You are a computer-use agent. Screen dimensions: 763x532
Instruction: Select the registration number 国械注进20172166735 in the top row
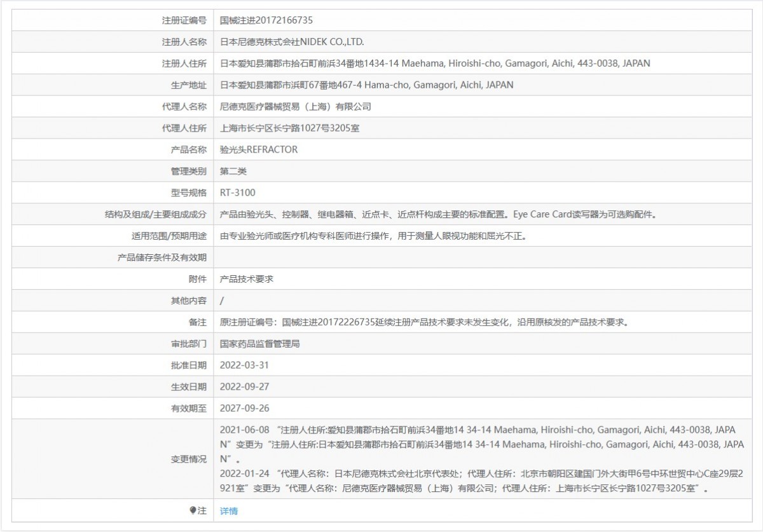coord(266,20)
